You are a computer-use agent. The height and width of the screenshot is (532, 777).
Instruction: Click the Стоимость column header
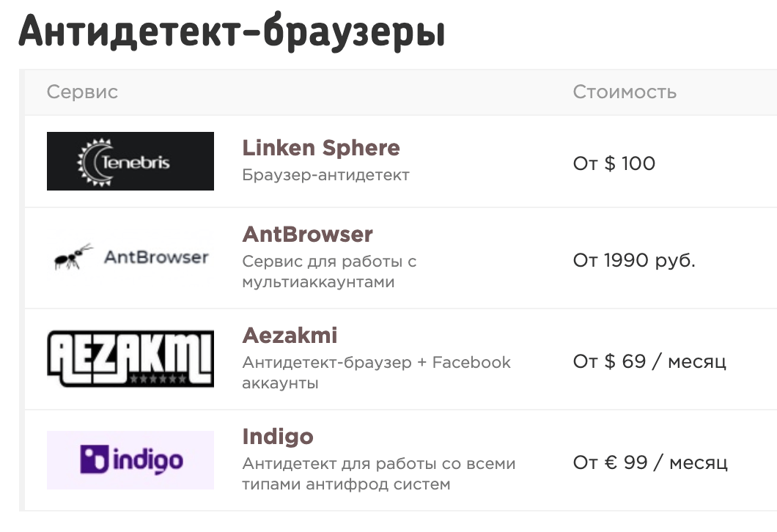click(x=625, y=92)
